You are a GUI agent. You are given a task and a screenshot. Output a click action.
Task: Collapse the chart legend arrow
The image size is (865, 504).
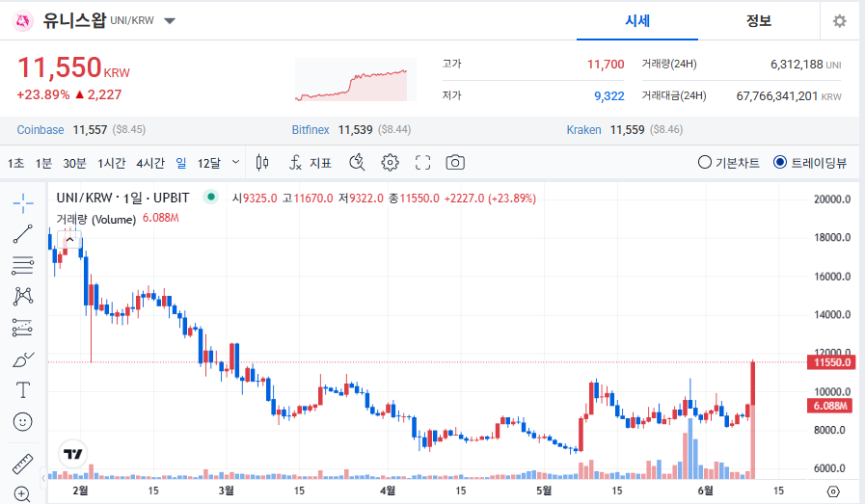[x=70, y=240]
